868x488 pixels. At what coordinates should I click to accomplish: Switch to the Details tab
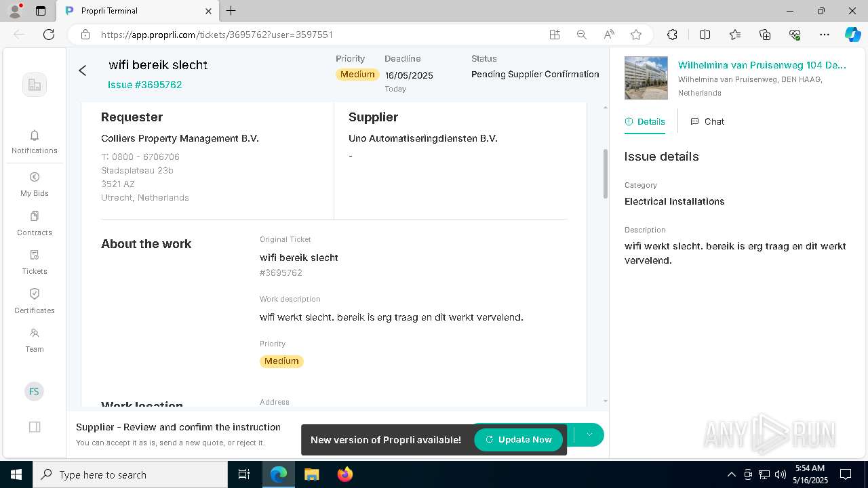coord(645,121)
